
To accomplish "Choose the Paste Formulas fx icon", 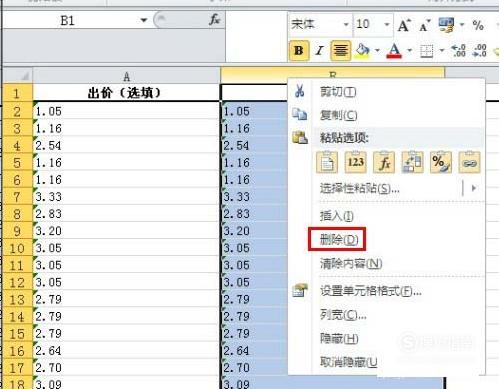I will [x=384, y=162].
